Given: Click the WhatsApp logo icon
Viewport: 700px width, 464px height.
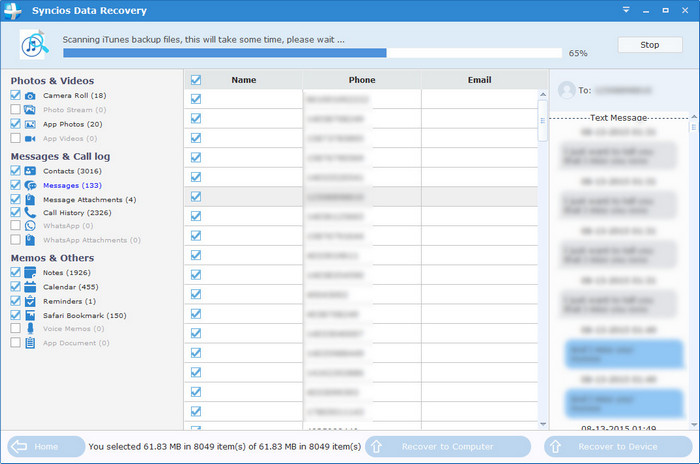Looking at the screenshot, I should (30, 226).
